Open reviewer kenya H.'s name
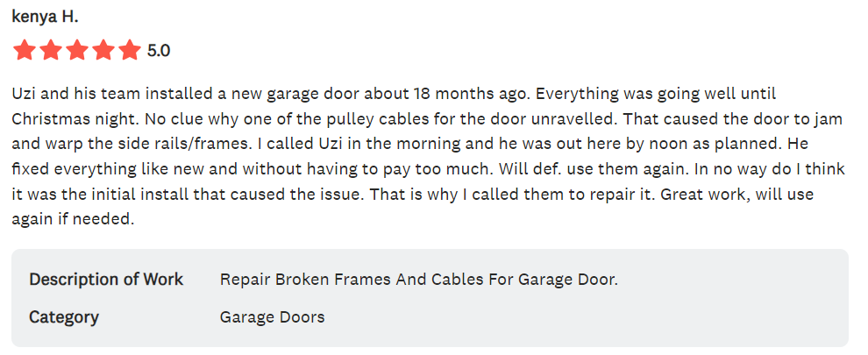Viewport: 868px width, 355px height. [x=45, y=17]
